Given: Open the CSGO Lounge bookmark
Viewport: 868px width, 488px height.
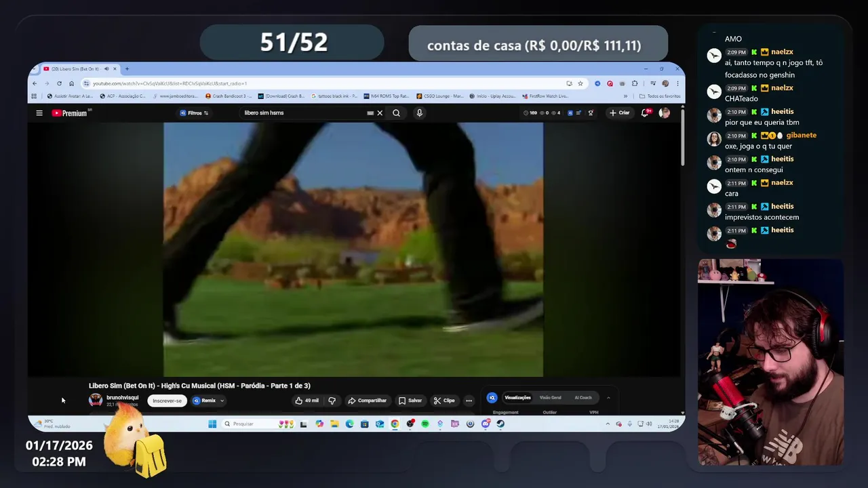Looking at the screenshot, I should click(439, 96).
